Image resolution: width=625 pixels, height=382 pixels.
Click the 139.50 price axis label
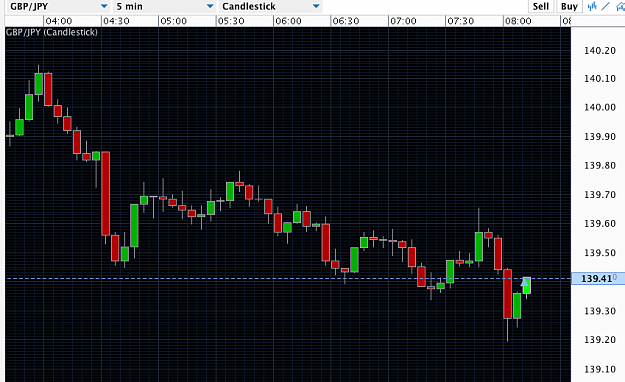pyautogui.click(x=600, y=252)
